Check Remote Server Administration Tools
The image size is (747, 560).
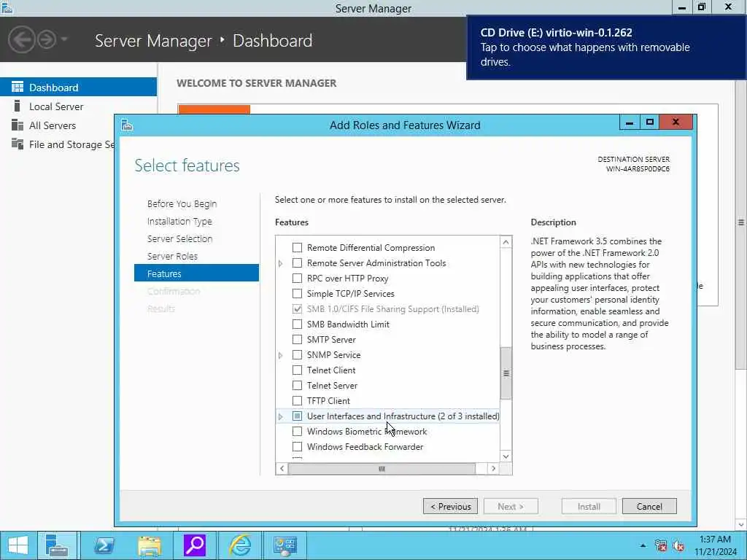click(297, 262)
